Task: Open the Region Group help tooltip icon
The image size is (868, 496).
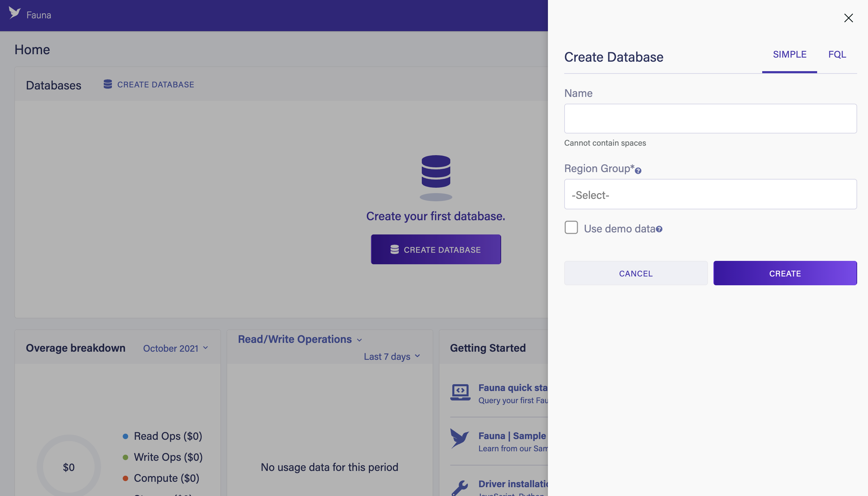Action: click(638, 170)
